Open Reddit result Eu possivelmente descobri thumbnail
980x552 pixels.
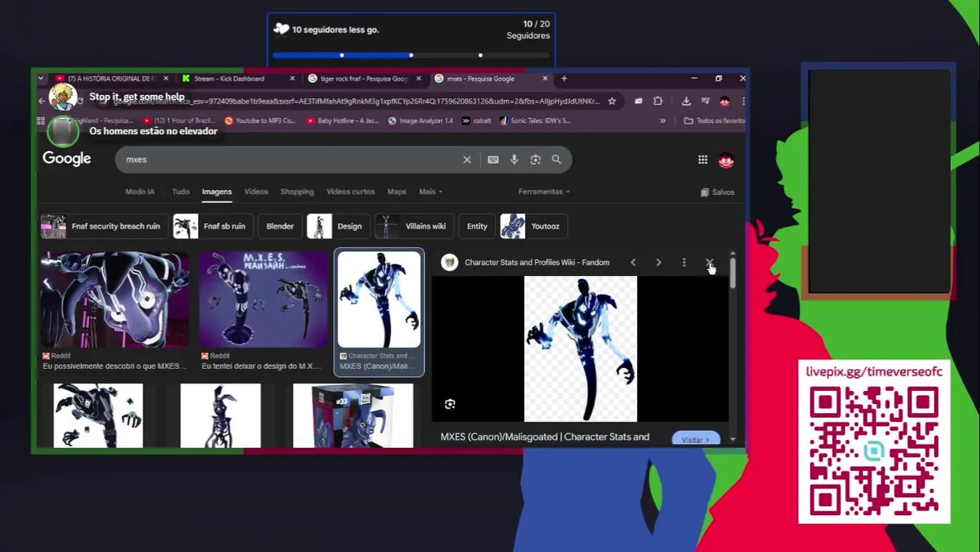pos(114,300)
